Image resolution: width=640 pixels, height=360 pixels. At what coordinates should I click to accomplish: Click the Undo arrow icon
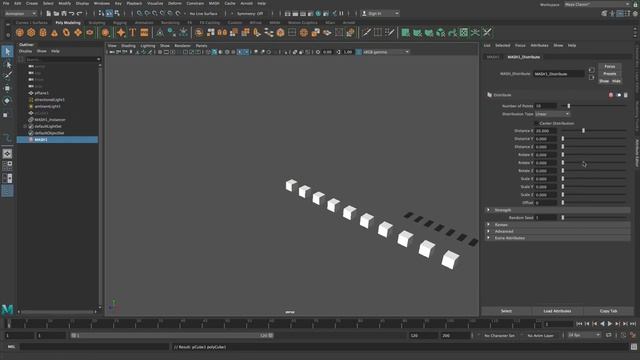point(71,13)
